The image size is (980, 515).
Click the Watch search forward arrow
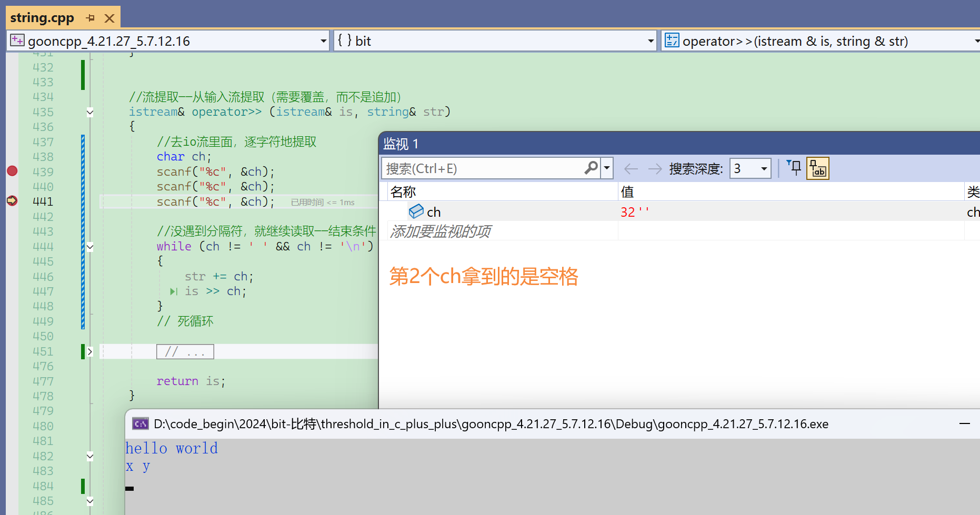[x=655, y=169]
